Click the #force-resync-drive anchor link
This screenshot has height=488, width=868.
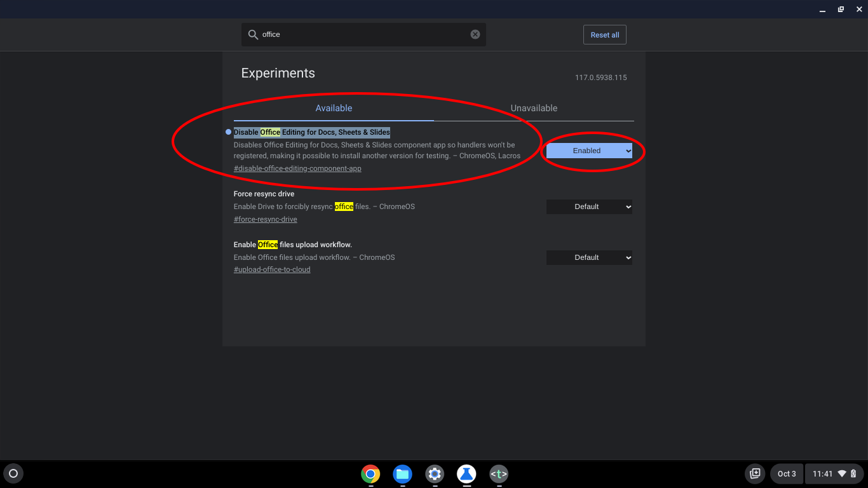coord(265,219)
